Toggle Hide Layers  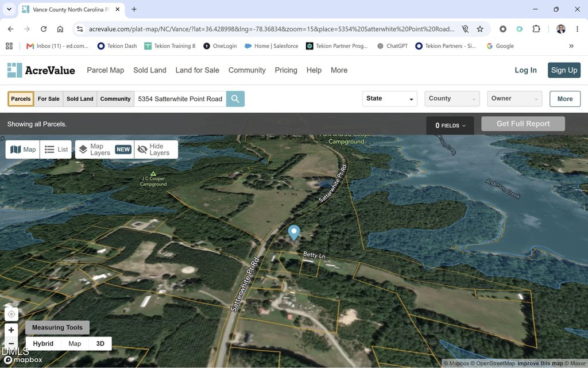(156, 149)
